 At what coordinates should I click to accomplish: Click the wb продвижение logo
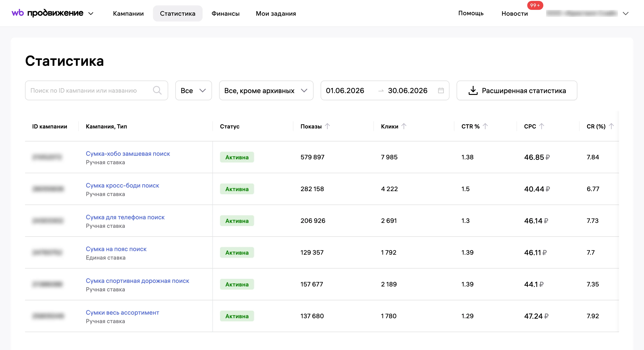pyautogui.click(x=47, y=13)
